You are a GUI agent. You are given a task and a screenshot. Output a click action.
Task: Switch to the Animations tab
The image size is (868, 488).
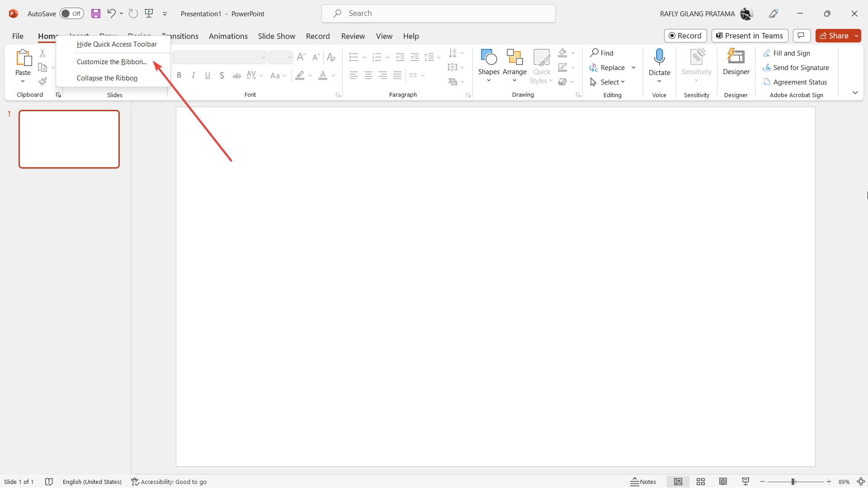click(228, 36)
